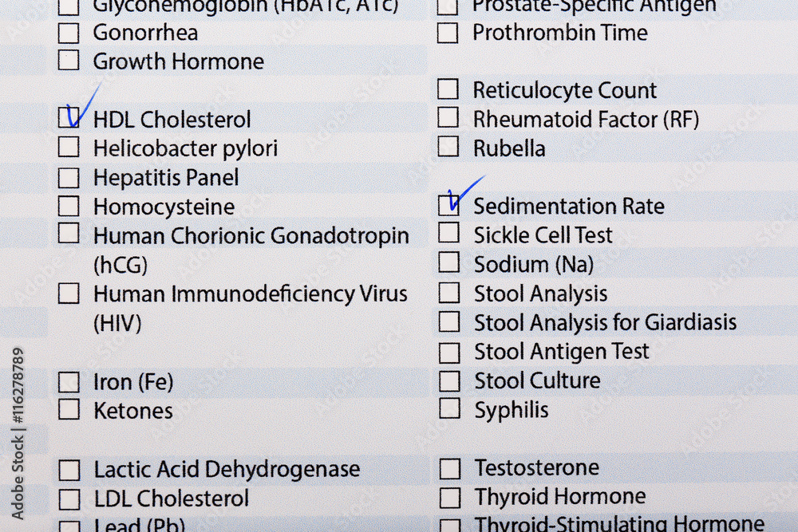Select the Helicobacter pylori checkbox
This screenshot has height=532, width=798.
click(69, 147)
